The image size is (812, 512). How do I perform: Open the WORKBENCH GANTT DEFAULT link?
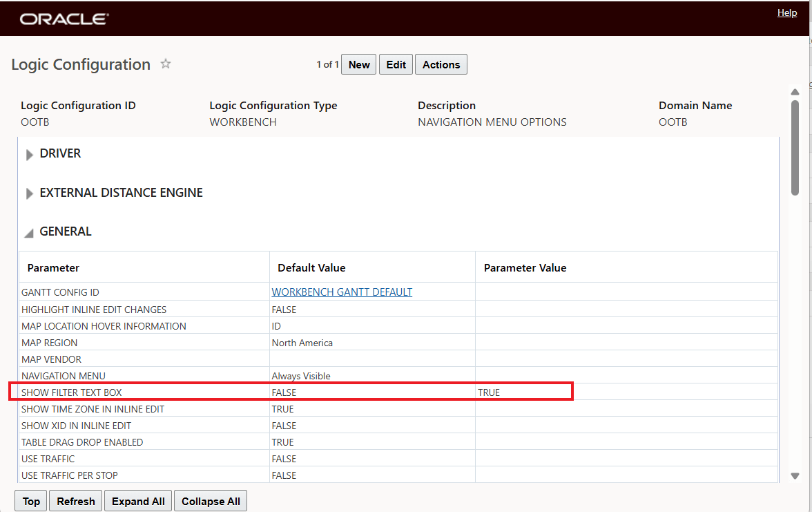(341, 292)
